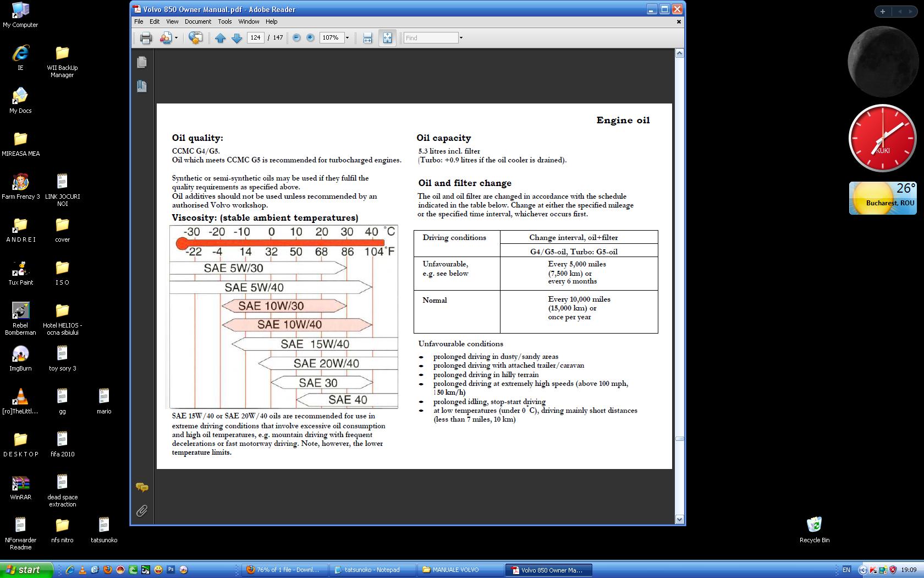Toggle the fit one full page icon
This screenshot has width=924, height=578.
coord(387,38)
